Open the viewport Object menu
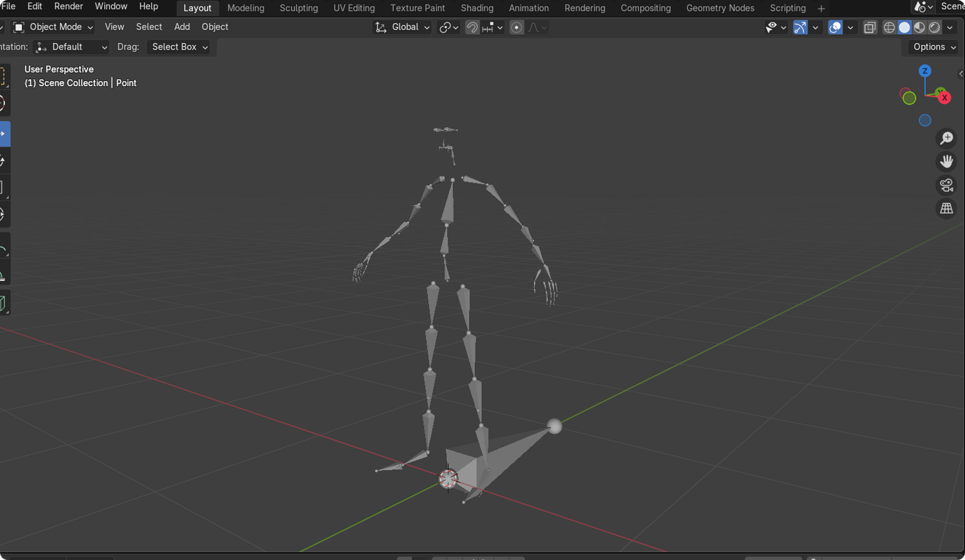965x560 pixels. [215, 27]
